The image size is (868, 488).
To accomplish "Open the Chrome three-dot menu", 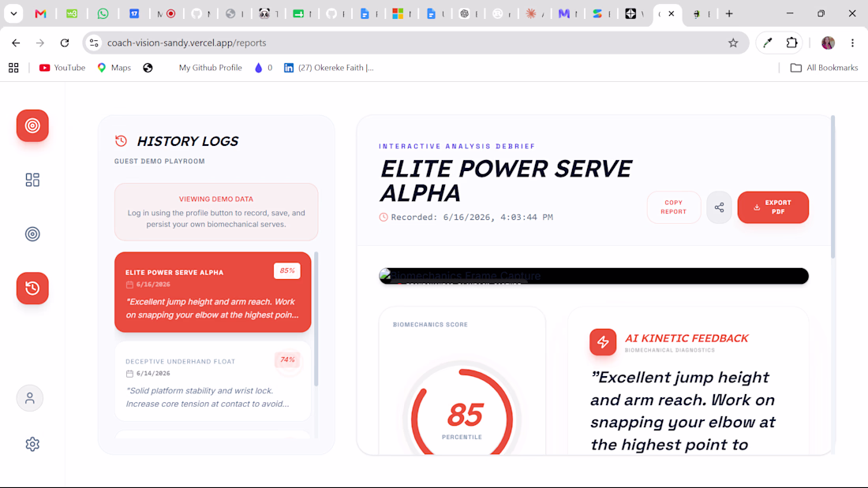I will click(852, 43).
